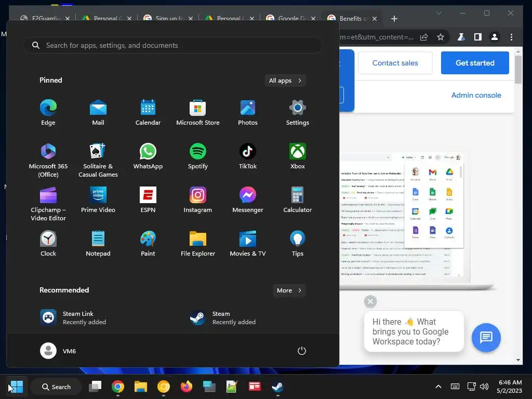Open Chrome side panel
Viewport: 532px width, 399px height.
point(478,37)
